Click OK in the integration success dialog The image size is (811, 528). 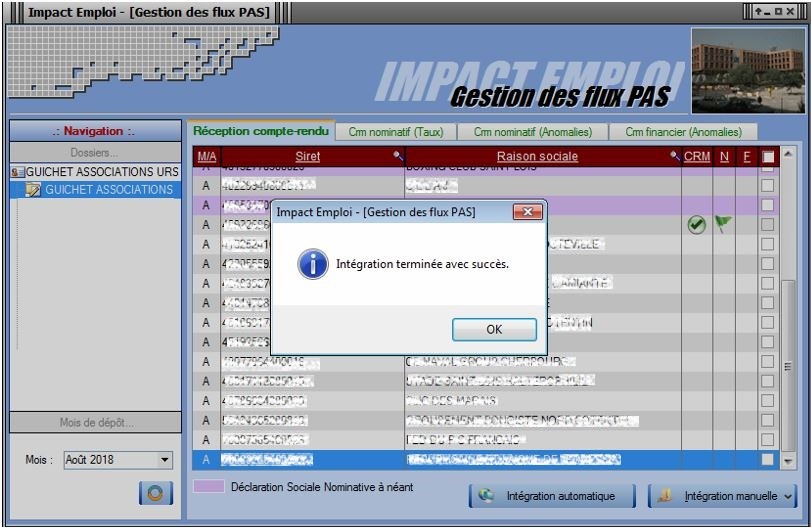(494, 329)
